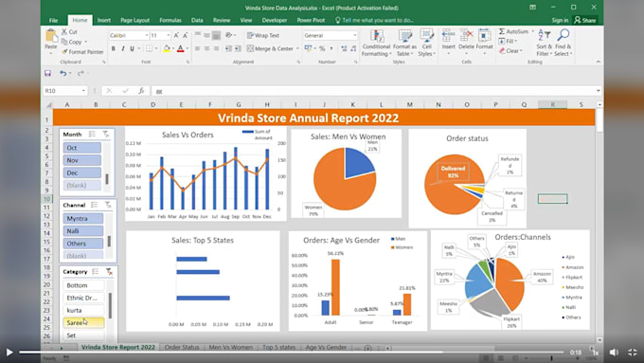644x363 pixels.
Task: Toggle Italic formatting
Action: [123, 48]
